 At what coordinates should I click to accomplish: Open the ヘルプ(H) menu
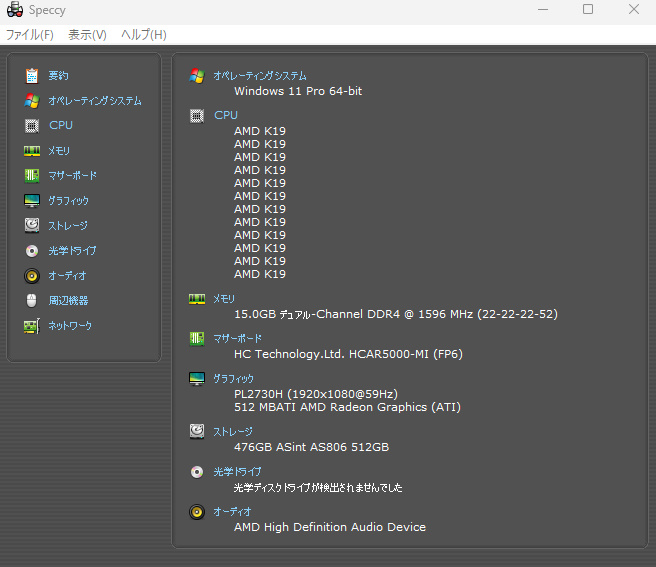(143, 35)
